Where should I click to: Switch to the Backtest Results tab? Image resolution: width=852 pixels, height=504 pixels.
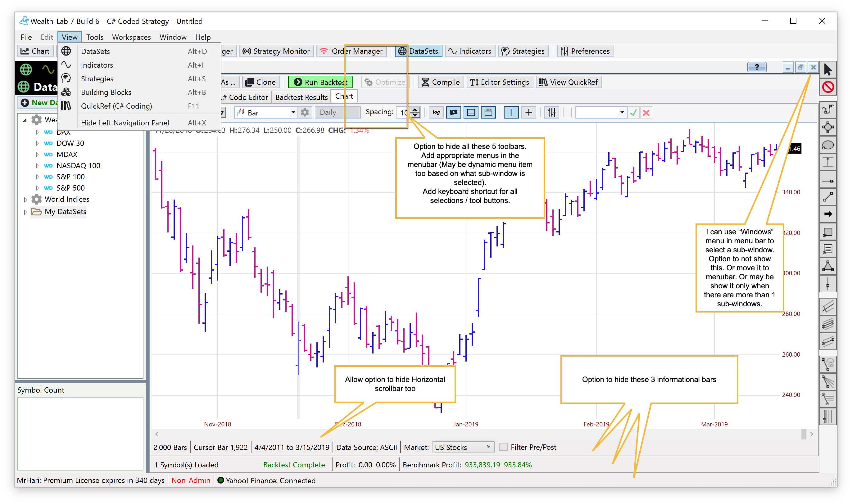(x=301, y=97)
